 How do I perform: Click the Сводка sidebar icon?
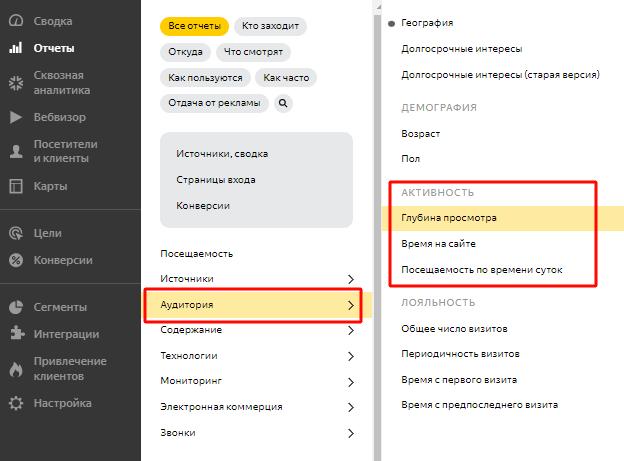click(15, 21)
